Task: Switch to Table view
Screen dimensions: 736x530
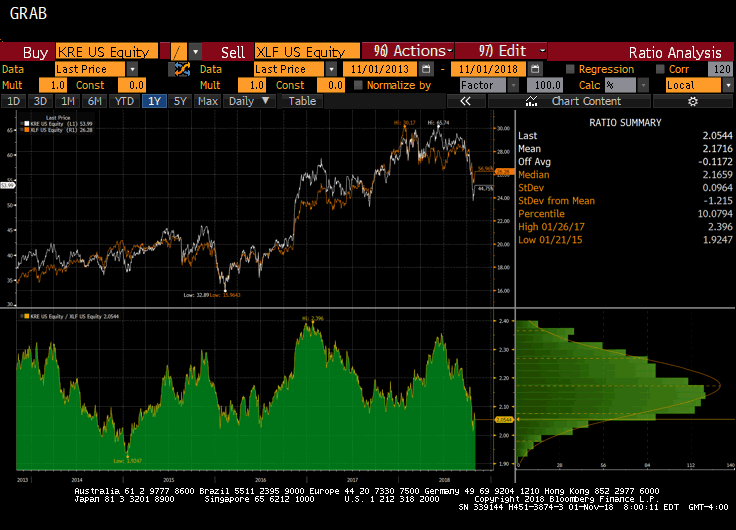Action: (x=302, y=101)
